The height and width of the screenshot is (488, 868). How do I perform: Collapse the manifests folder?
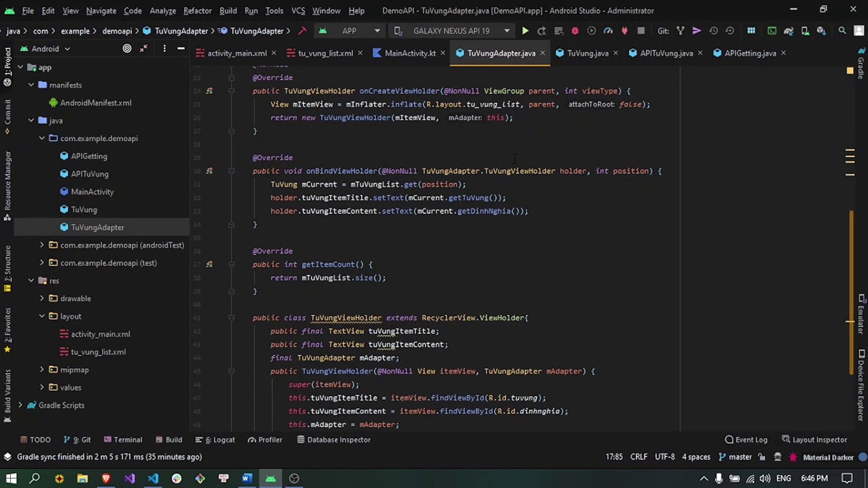click(x=31, y=85)
